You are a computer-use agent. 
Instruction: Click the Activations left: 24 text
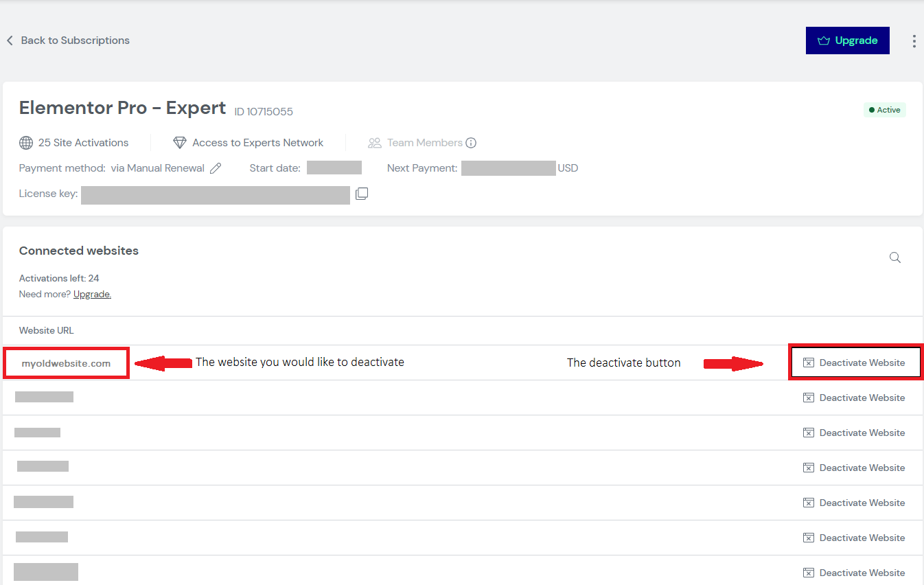[59, 278]
